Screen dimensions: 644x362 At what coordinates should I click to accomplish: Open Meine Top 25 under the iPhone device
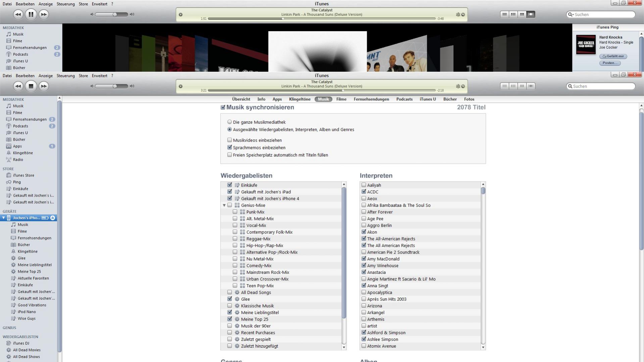29,272
